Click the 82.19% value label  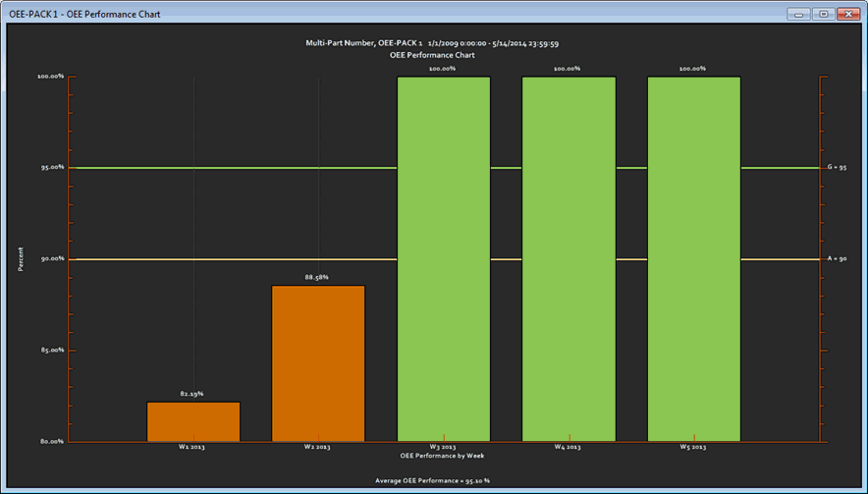(192, 394)
